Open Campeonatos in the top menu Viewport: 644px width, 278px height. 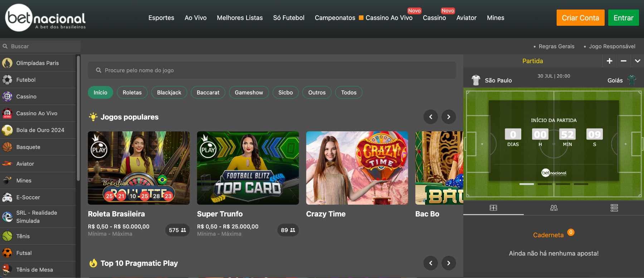tap(335, 18)
